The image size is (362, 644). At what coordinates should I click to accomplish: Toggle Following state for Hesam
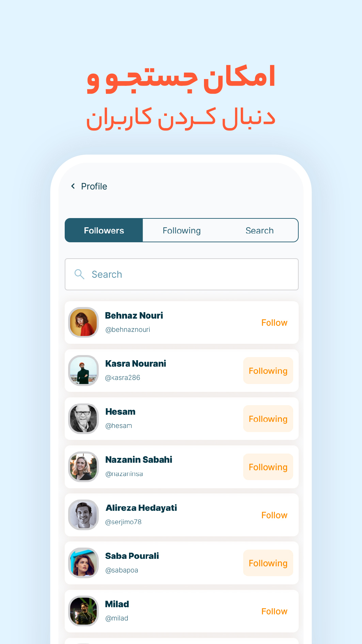point(268,419)
